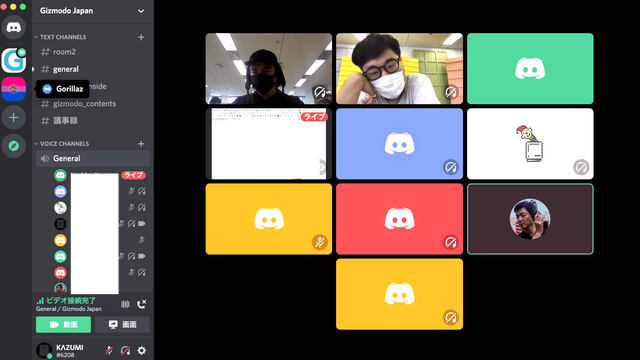The image size is (640, 360).
Task: Click General / Gizmodo Japan connection label
Action: (x=69, y=309)
